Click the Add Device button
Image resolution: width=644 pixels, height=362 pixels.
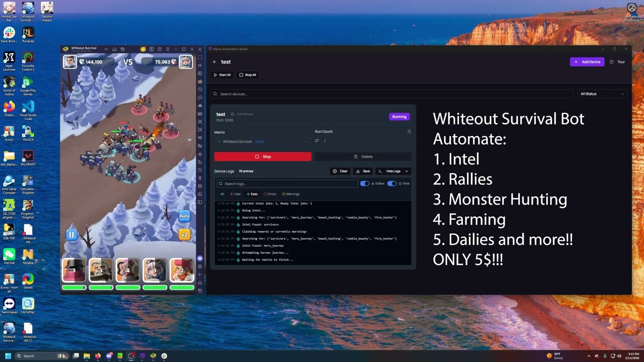[x=587, y=62]
